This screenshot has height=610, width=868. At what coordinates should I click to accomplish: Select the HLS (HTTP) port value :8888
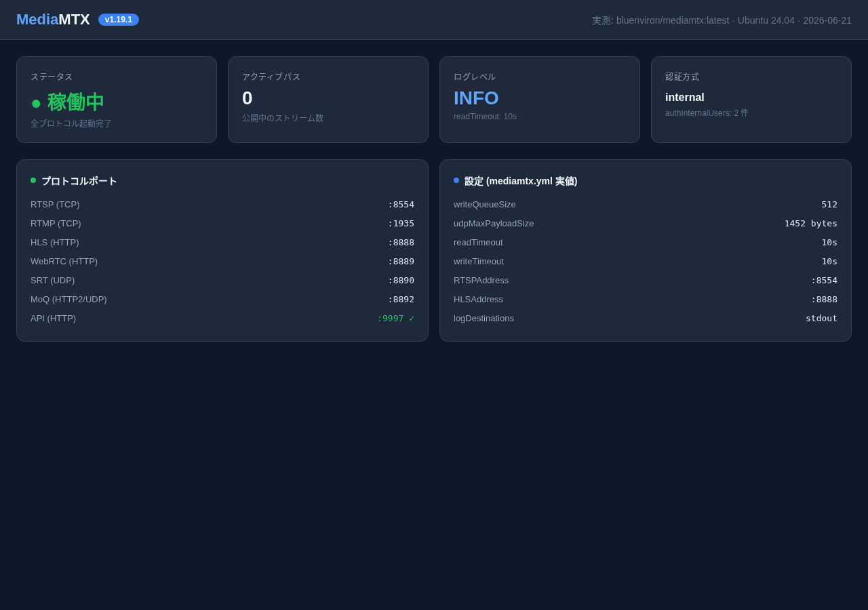click(401, 243)
